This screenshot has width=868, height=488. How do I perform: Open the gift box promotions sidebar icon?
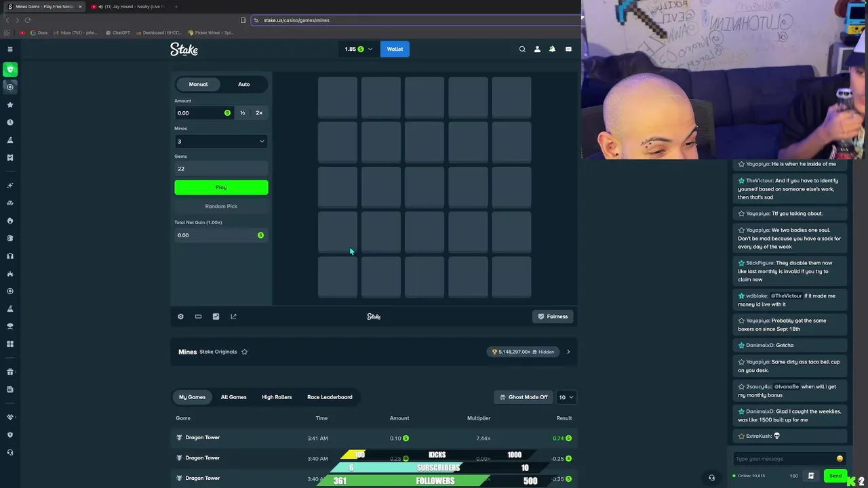point(9,371)
